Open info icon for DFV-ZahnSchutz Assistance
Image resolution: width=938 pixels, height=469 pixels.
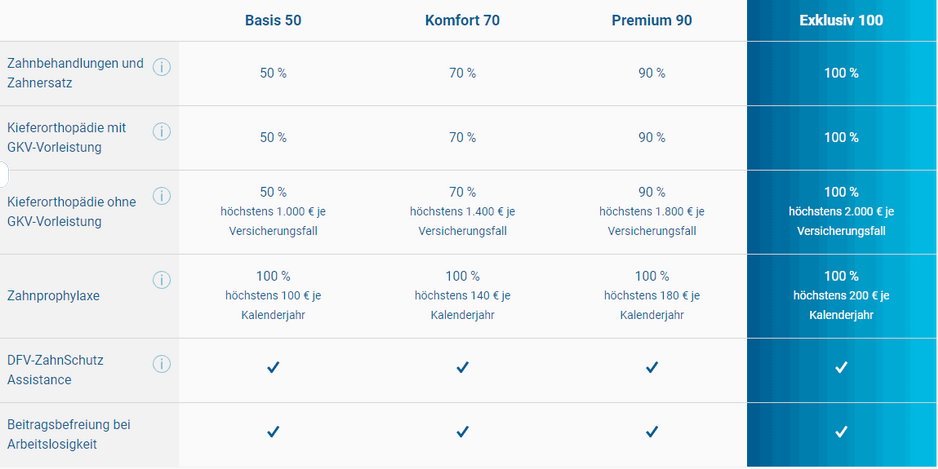coord(162,364)
